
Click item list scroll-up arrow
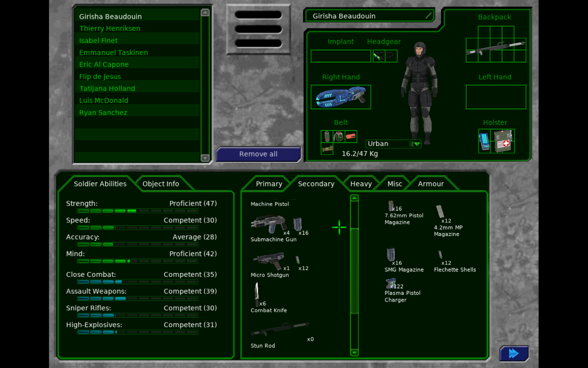[354, 198]
